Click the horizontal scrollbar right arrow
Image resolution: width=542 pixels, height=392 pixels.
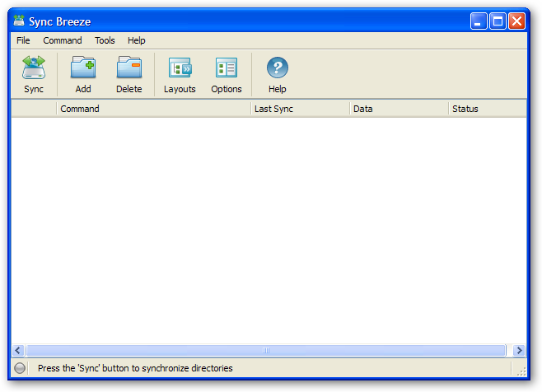point(519,351)
